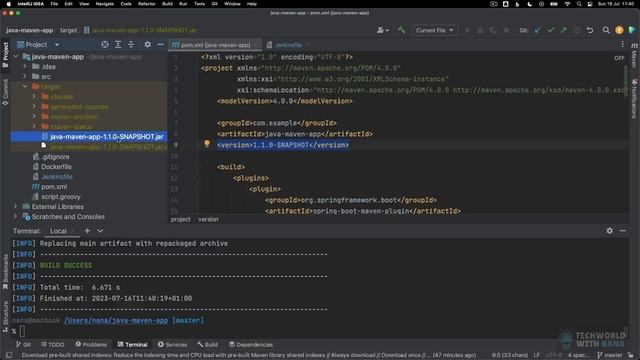Click the Build Project hammer icon

(x=402, y=30)
